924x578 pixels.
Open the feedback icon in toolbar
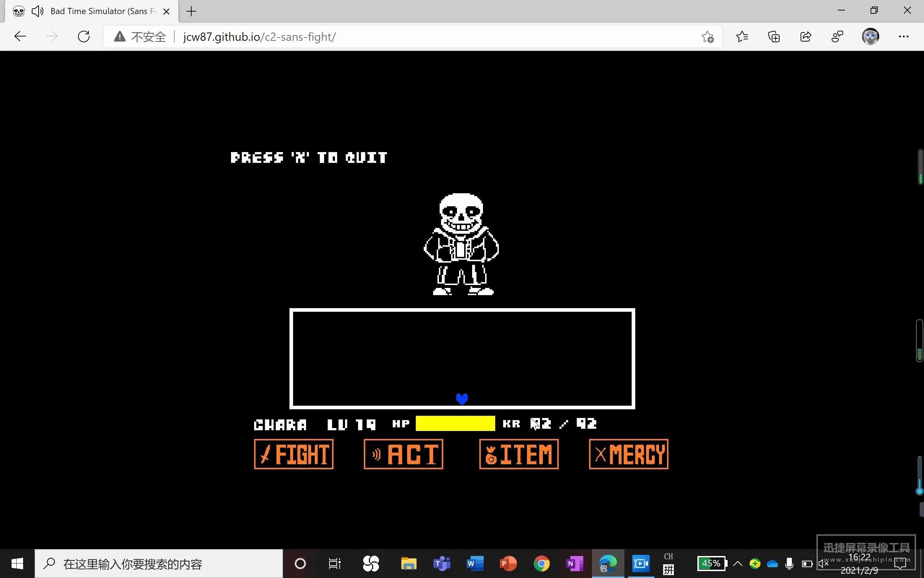click(837, 37)
